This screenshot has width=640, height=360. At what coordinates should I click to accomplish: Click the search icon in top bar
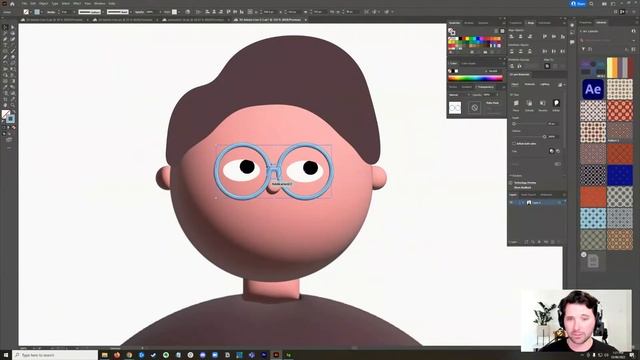[591, 4]
